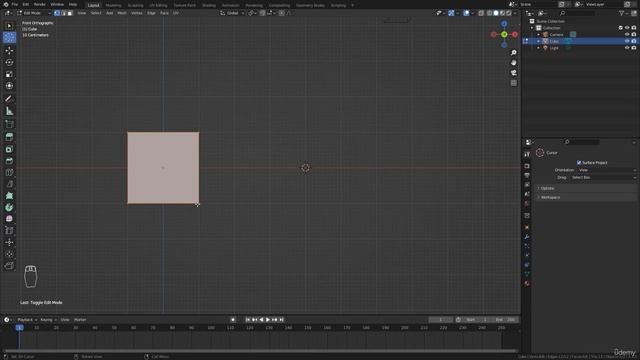Switch perspective/orthographic grid icon
This screenshot has height=360, width=640.
click(513, 83)
